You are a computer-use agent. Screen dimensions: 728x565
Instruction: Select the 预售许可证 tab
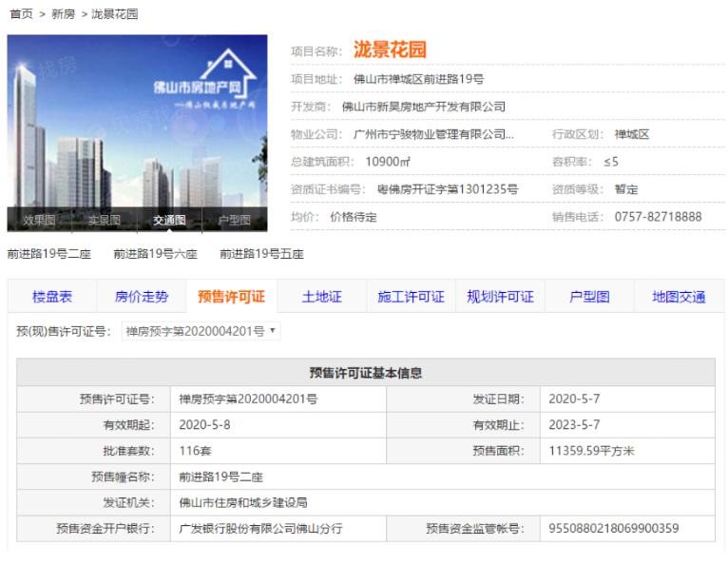[231, 297]
